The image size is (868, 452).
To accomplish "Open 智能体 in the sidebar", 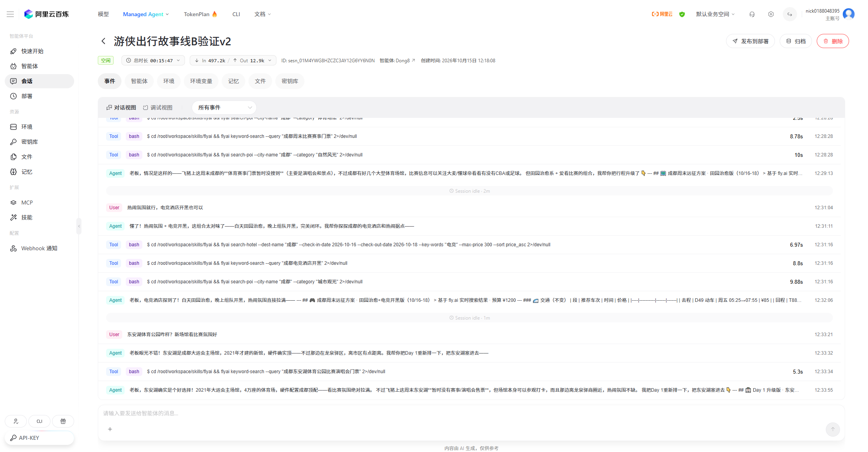I will coord(39,66).
